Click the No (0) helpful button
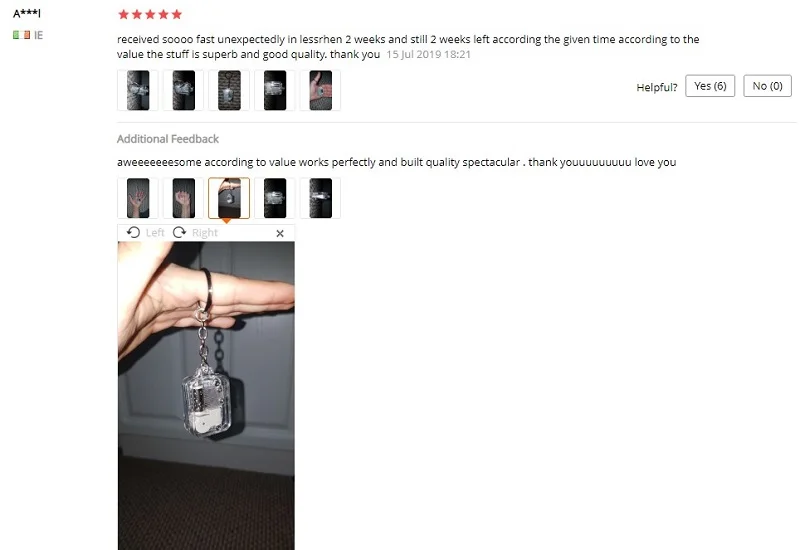Image resolution: width=800 pixels, height=550 pixels. [x=767, y=86]
